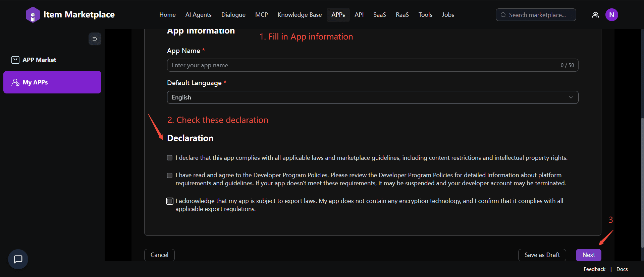Open the AI Agents menu item
644x277 pixels.
pyautogui.click(x=198, y=15)
